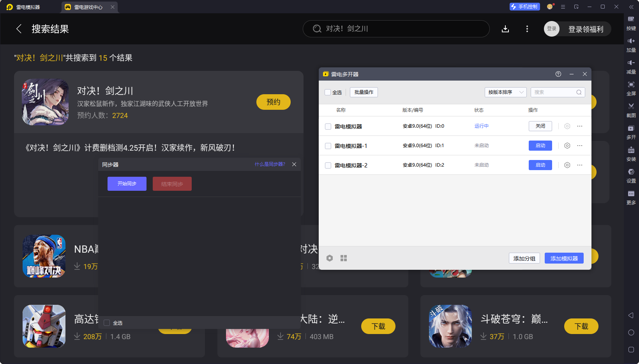
Task: Open settings gear for 雷电模拟器-1
Action: (567, 146)
